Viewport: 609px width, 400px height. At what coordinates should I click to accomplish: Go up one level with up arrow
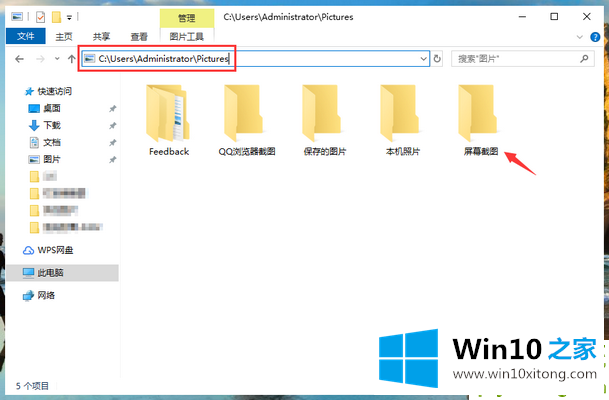click(72, 60)
